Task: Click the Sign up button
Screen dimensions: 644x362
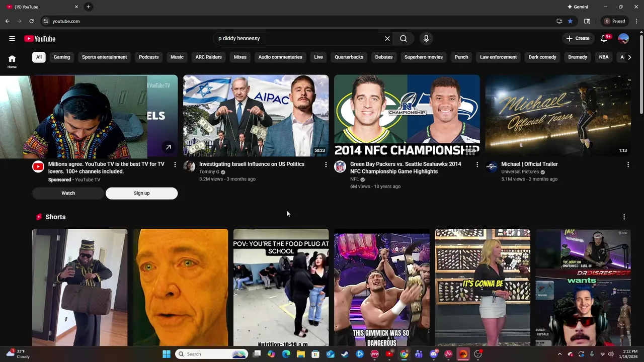Action: point(142,193)
